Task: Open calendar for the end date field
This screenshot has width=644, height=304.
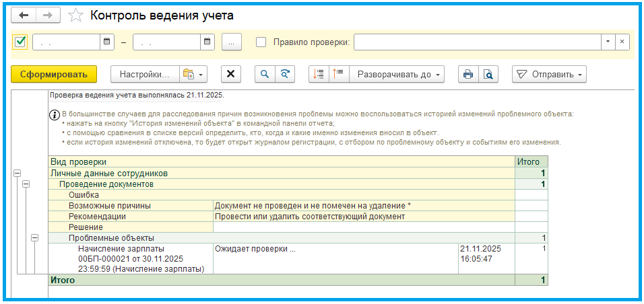Action: (x=207, y=42)
